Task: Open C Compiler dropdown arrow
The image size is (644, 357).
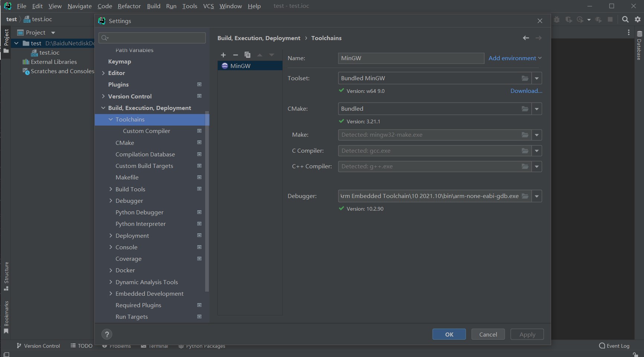Action: pos(537,151)
